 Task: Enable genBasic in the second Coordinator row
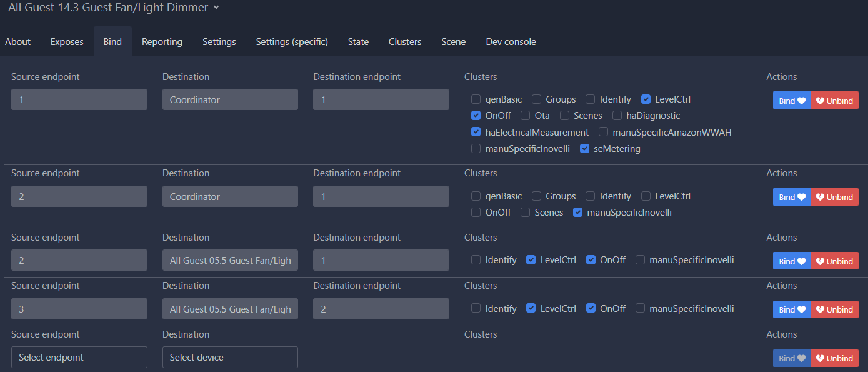coord(476,196)
